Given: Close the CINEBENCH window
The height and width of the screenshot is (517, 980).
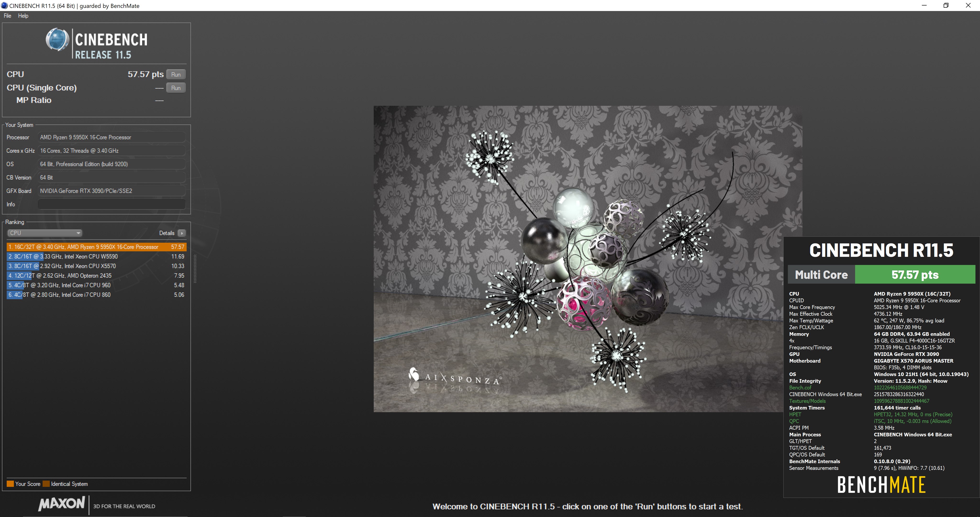Looking at the screenshot, I should tap(968, 5).
